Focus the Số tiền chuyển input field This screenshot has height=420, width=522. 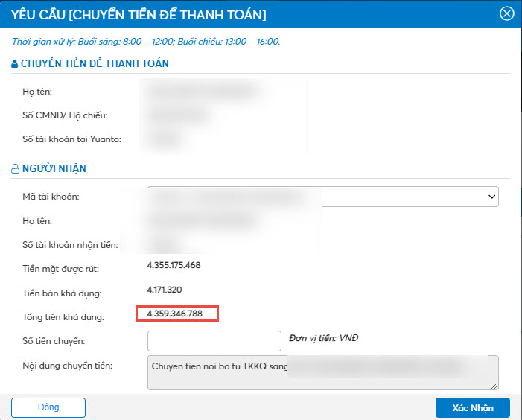pyautogui.click(x=214, y=341)
